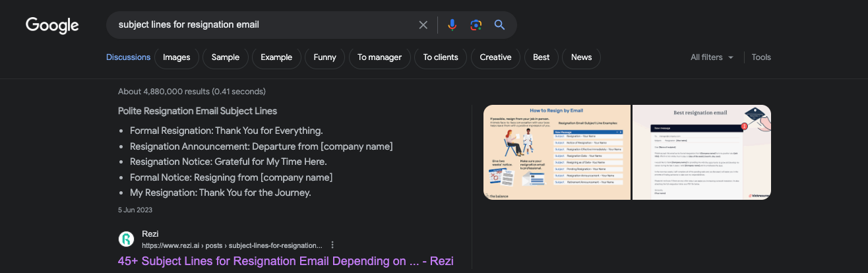This screenshot has height=273, width=868.
Task: Click the rezi.ai URL breadcrumb
Action: (x=232, y=245)
